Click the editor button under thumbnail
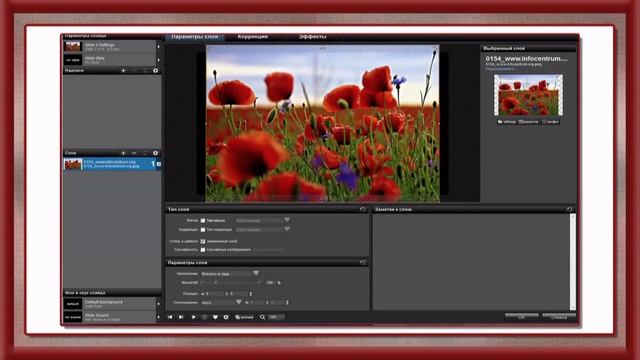The width and height of the screenshot is (640, 360). coord(529,122)
